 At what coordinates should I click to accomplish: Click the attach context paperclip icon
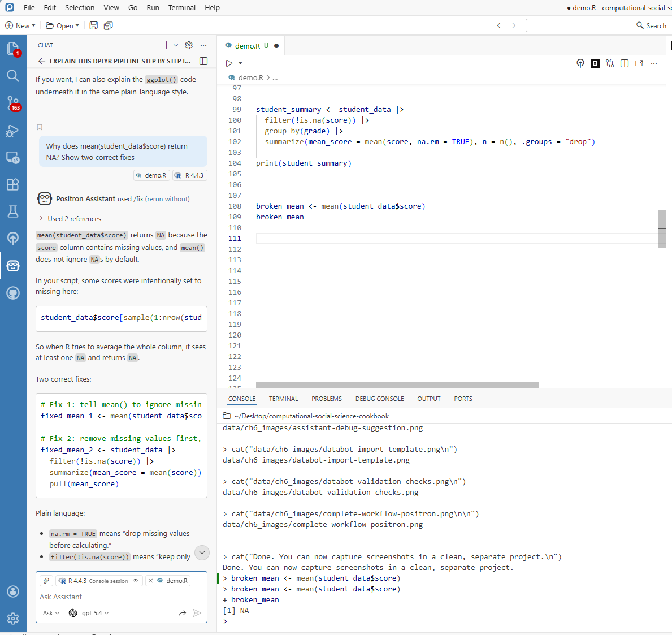click(47, 581)
